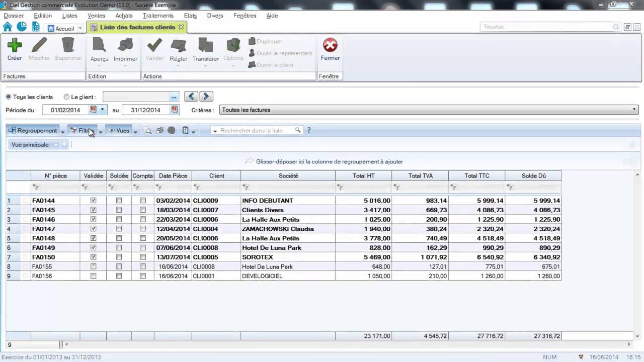Viewport: 644px width, 362px height.
Task: Click the Vues button
Action: (119, 131)
